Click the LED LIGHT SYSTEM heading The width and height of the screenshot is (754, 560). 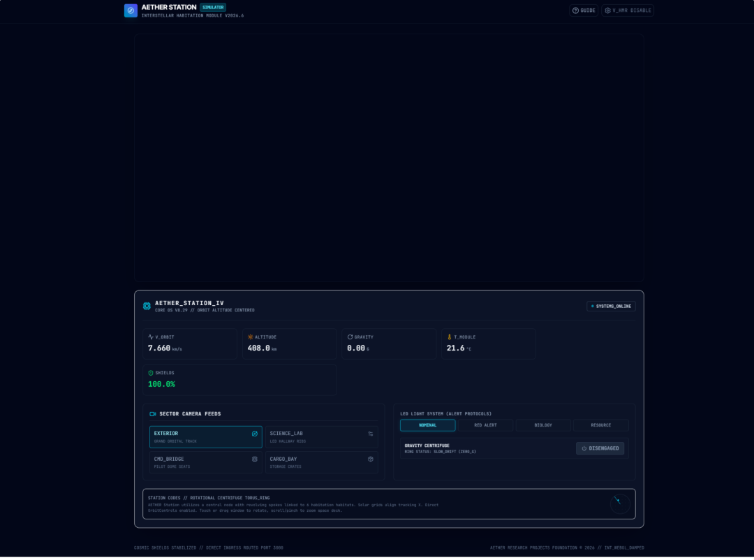click(x=445, y=414)
